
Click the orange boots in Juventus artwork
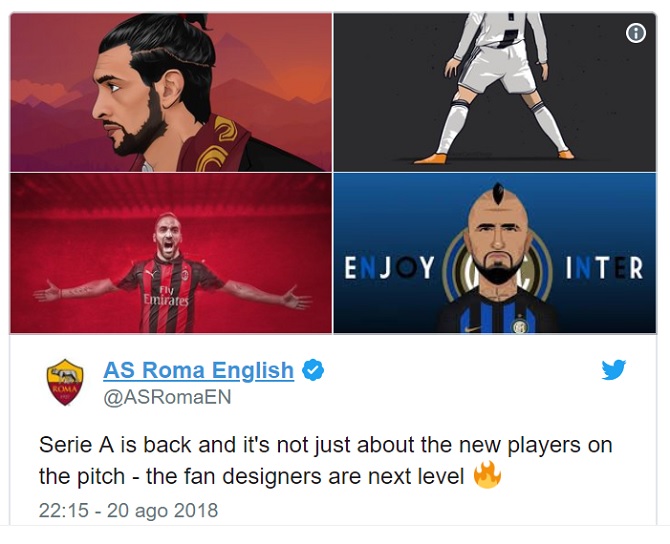[x=493, y=156]
